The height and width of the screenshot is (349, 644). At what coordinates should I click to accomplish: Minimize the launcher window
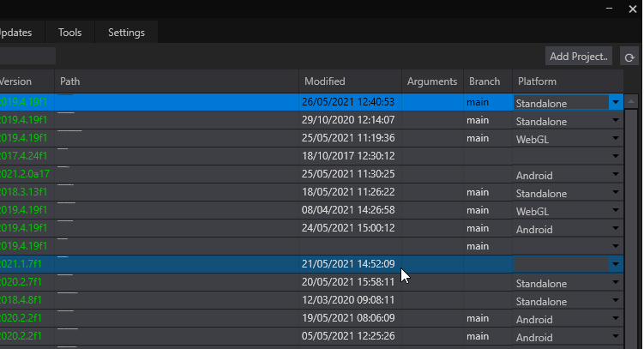pyautogui.click(x=610, y=9)
